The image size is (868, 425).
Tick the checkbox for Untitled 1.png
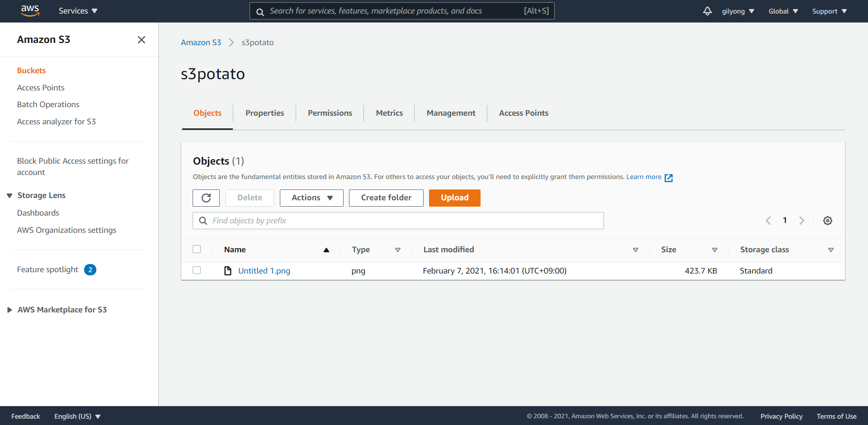pos(197,270)
